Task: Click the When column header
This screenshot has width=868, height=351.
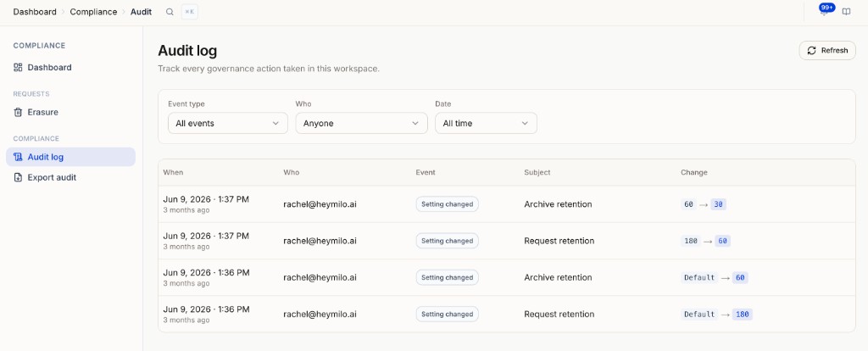Action: point(173,173)
